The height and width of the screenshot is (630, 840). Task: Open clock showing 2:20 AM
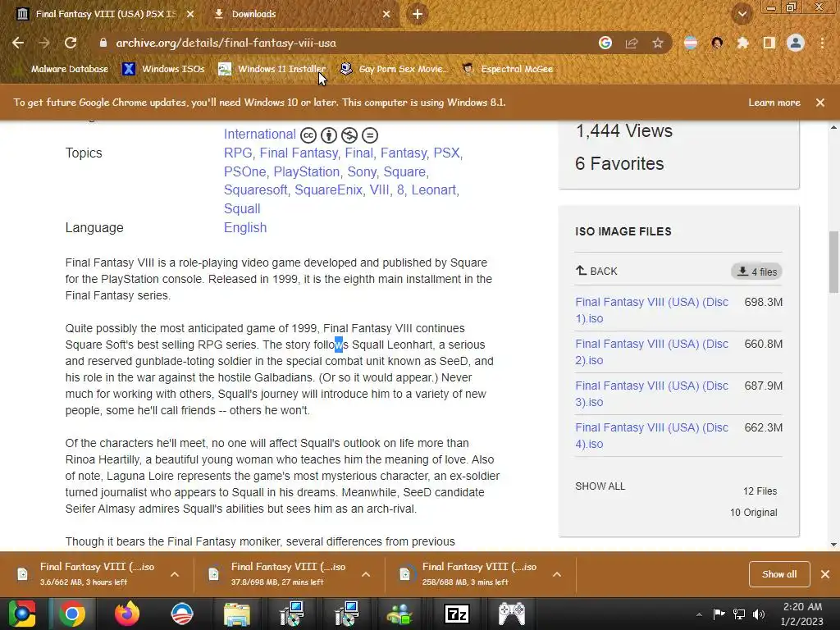[802, 614]
